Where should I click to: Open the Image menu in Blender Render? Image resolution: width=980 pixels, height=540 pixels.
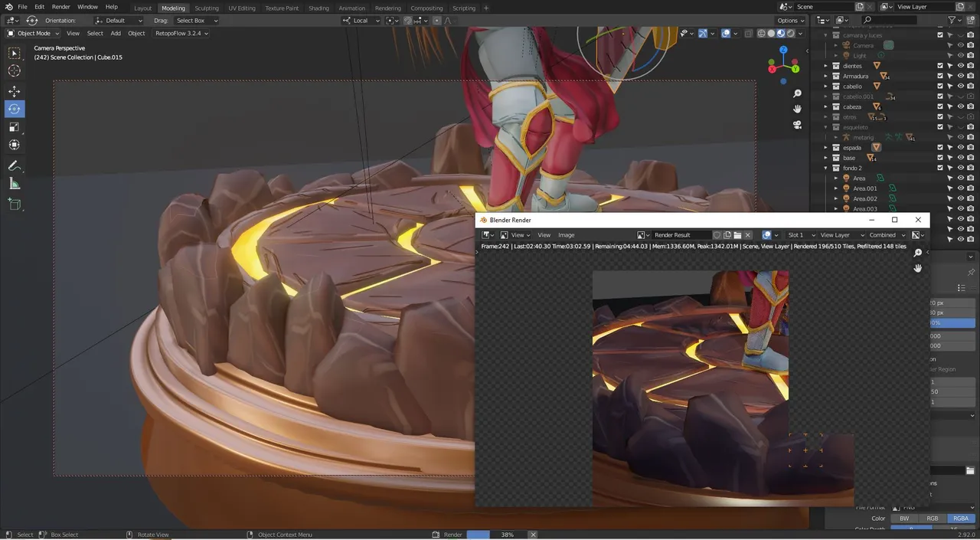tap(566, 235)
